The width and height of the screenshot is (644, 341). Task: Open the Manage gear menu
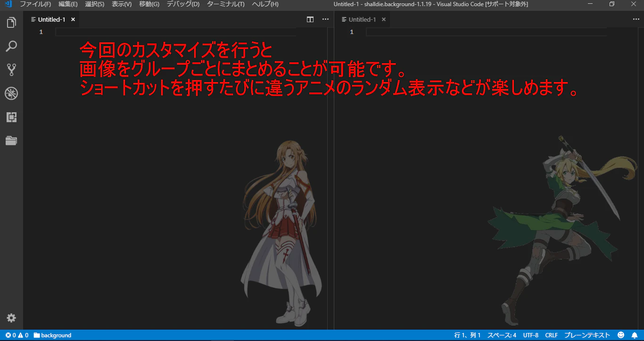[11, 318]
